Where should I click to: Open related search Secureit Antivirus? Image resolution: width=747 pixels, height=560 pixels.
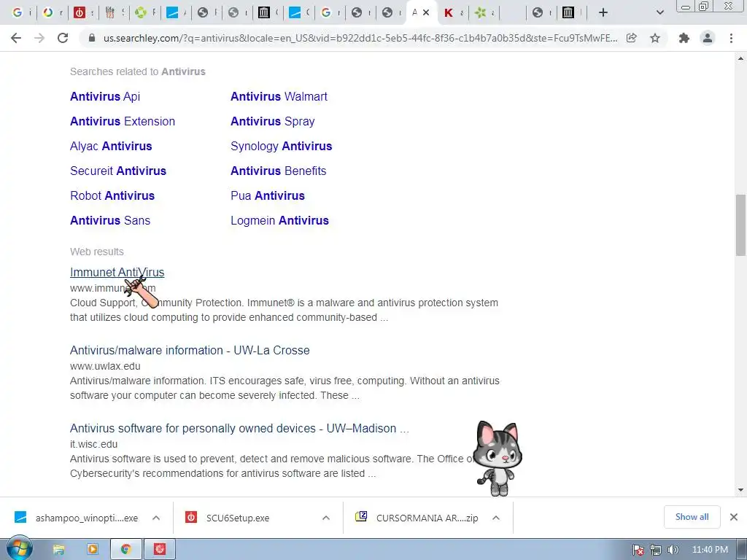click(x=118, y=171)
